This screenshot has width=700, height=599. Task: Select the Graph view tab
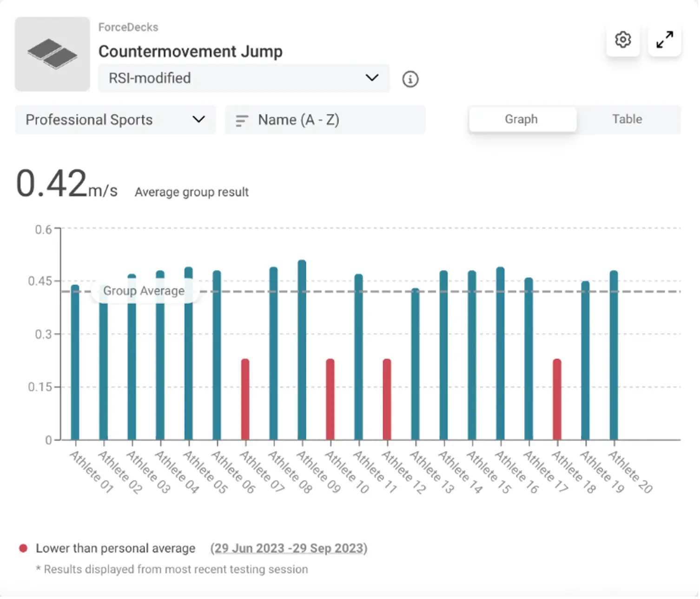[x=522, y=119]
